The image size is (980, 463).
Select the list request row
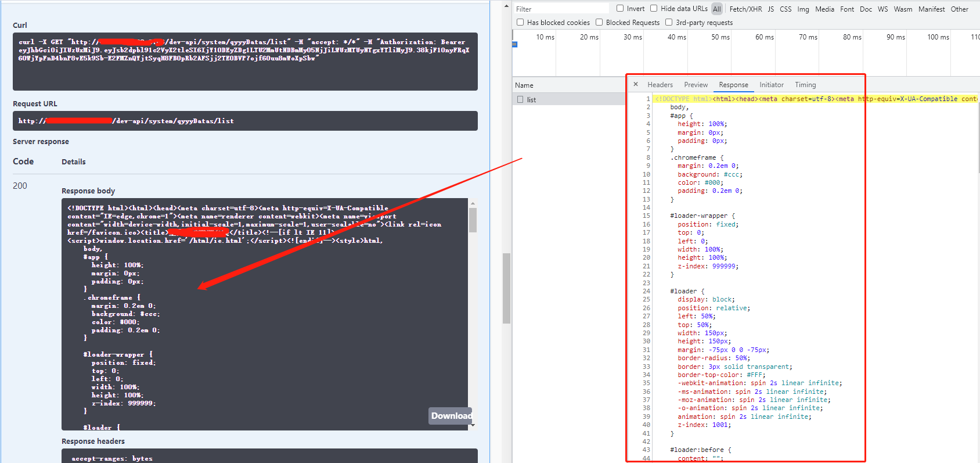pos(569,99)
